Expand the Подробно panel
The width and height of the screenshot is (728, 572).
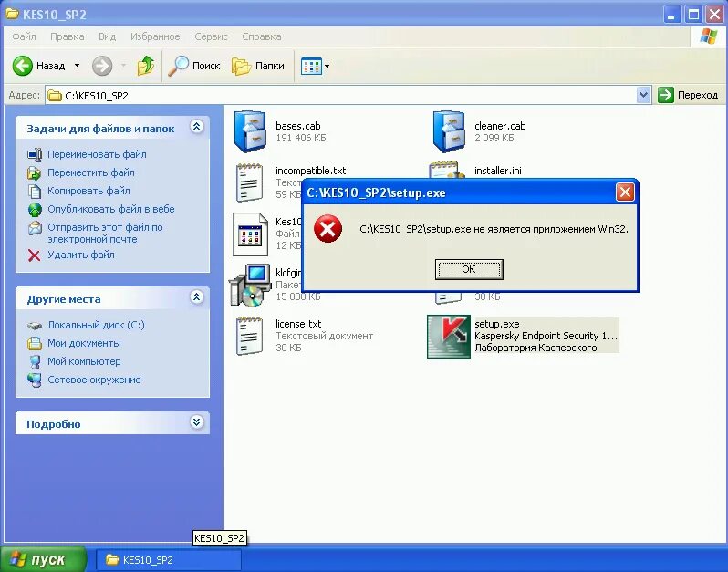[197, 422]
